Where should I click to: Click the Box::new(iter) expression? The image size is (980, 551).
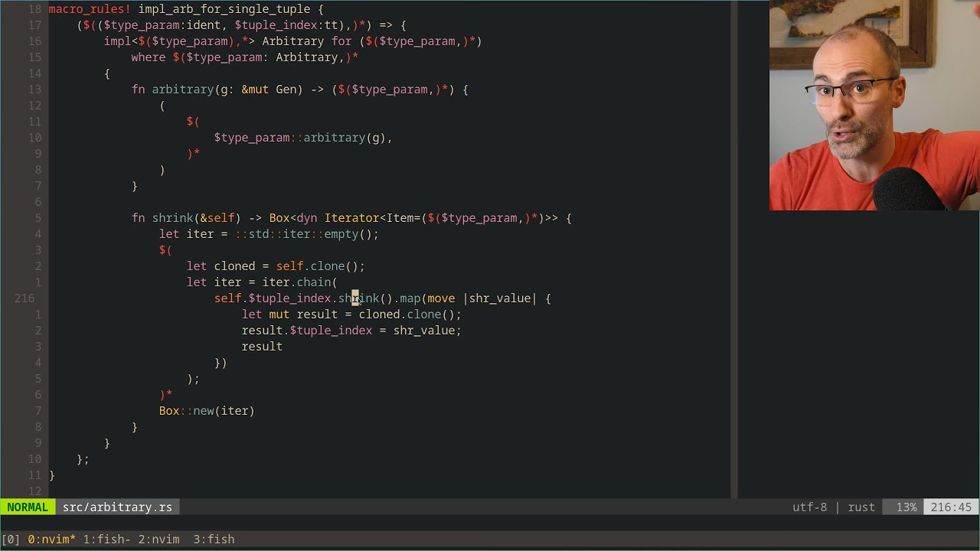(207, 411)
